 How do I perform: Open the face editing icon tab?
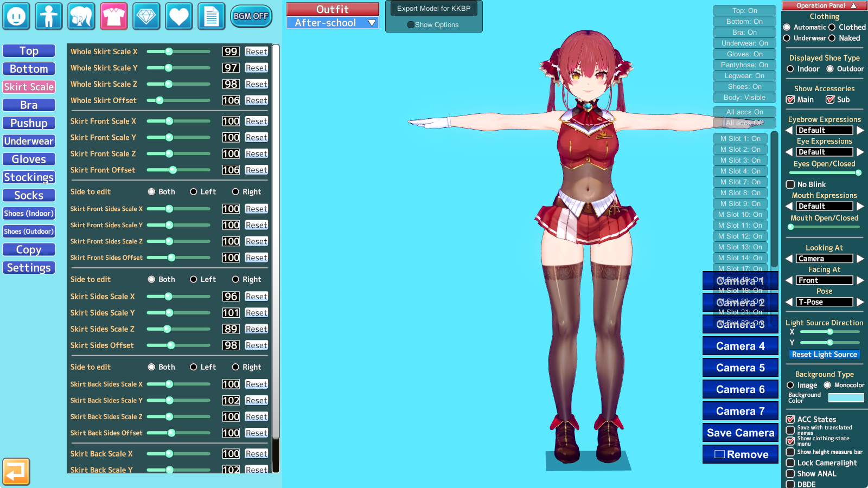pos(16,16)
